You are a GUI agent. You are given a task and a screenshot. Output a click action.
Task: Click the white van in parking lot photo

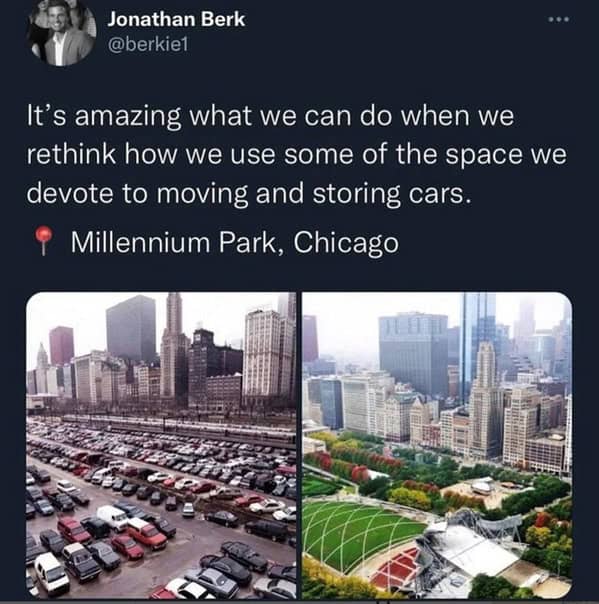(x=112, y=518)
